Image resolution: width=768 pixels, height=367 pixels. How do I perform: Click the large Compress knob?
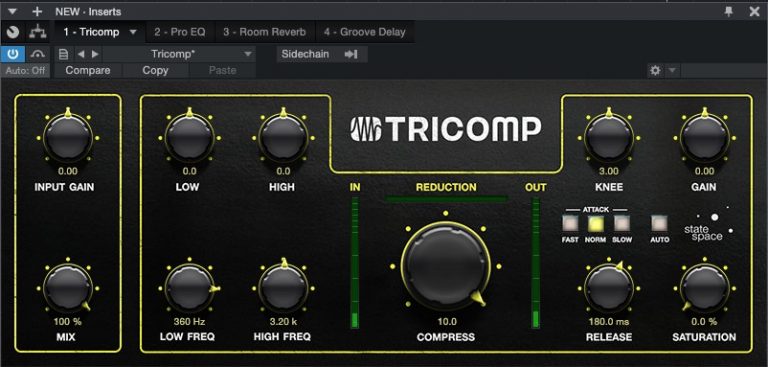(x=445, y=266)
